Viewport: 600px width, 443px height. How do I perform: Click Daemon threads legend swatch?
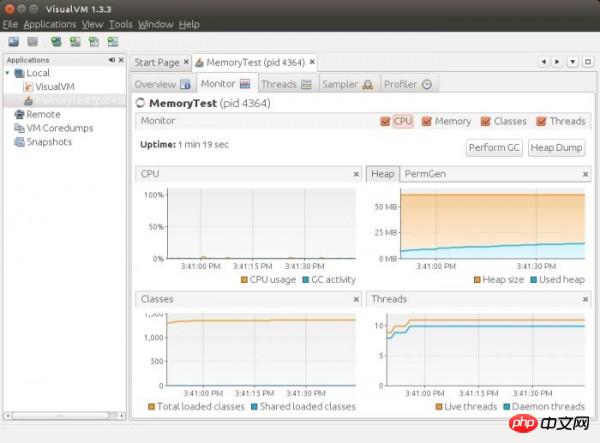pos(507,406)
